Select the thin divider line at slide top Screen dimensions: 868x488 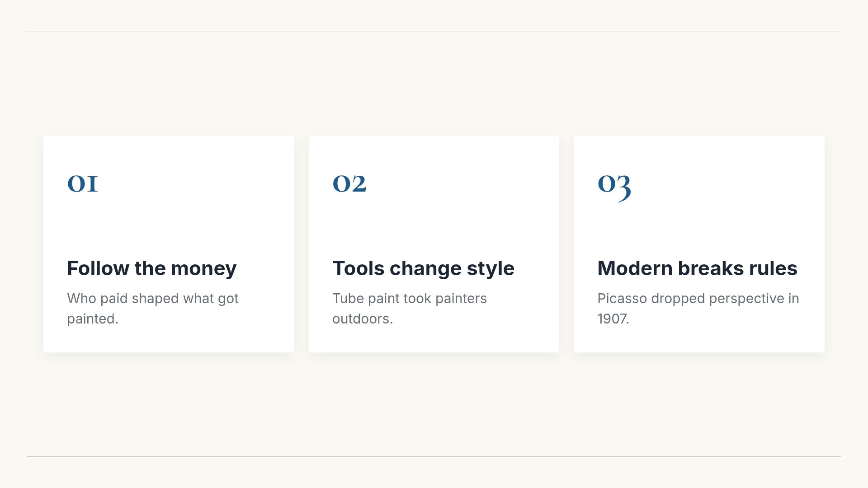pyautogui.click(x=434, y=32)
